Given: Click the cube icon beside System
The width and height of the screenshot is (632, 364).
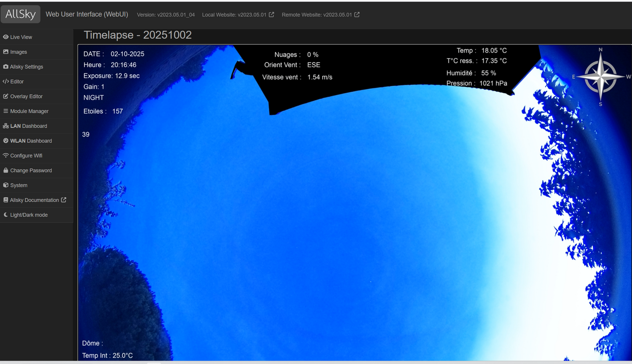Looking at the screenshot, I should [x=5, y=185].
